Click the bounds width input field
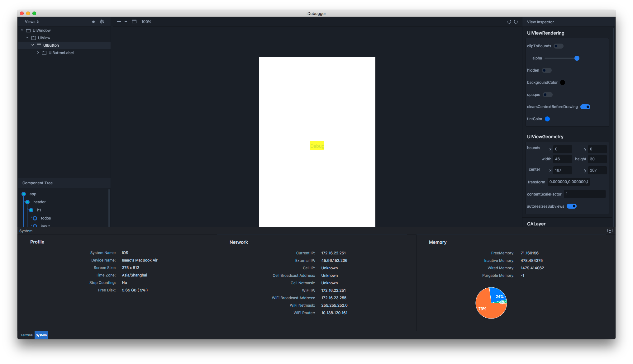This screenshot has width=633, height=364. click(562, 159)
